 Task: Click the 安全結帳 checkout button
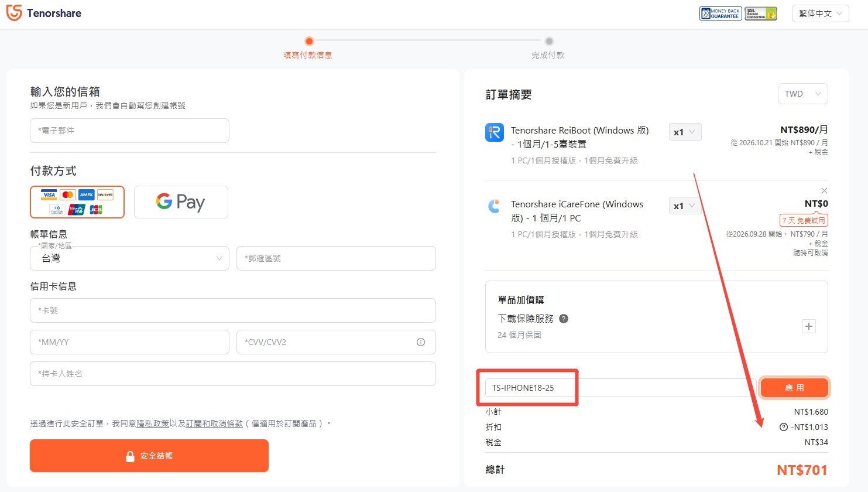tap(149, 456)
